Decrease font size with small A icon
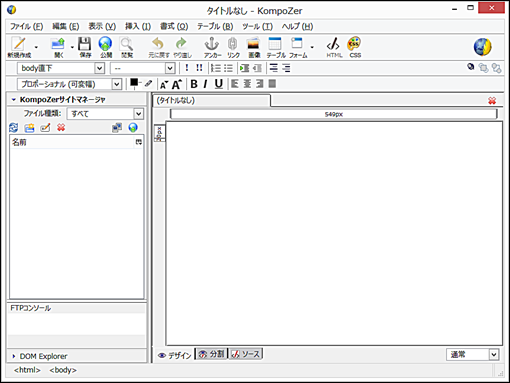The width and height of the screenshot is (510, 383). (x=164, y=84)
